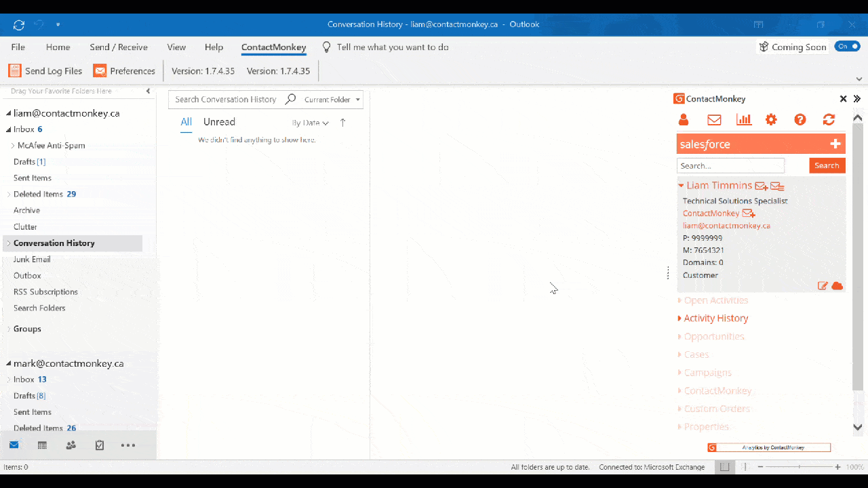Expand the Deleted Items folder under liam
Image resolution: width=868 pixels, height=488 pixels.
pyautogui.click(x=9, y=195)
